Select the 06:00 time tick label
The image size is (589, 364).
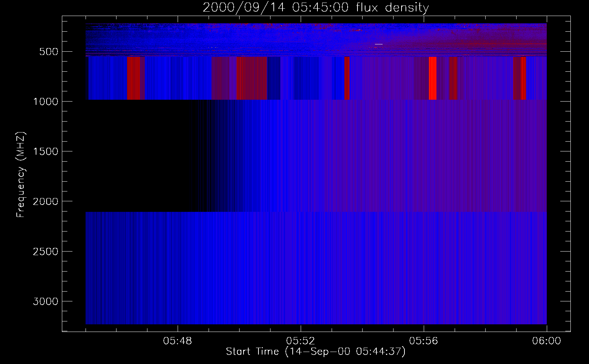pos(546,341)
